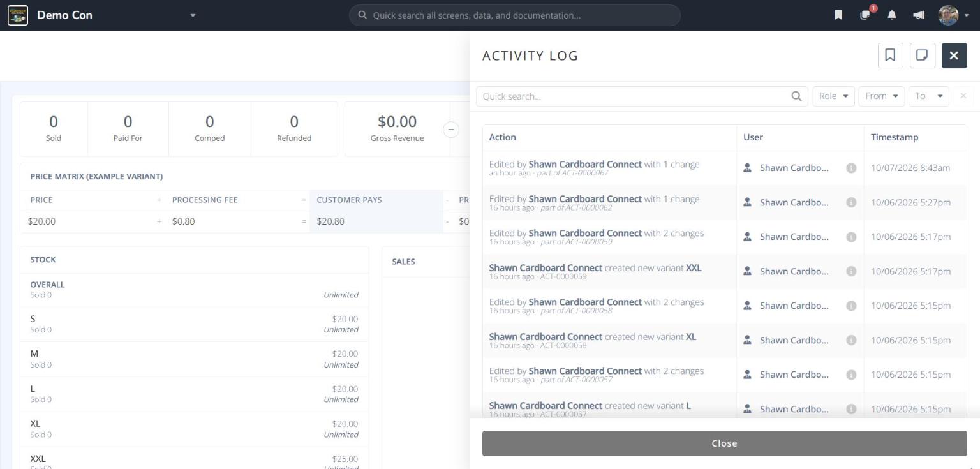Image resolution: width=980 pixels, height=469 pixels.
Task: Open the windows icon with red badge
Action: 865,15
